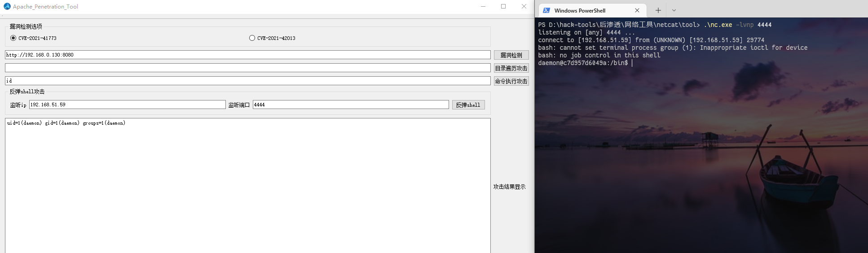Close the Apache_Penetration_Tool window
Image resolution: width=868 pixels, height=253 pixels.
click(x=524, y=6)
